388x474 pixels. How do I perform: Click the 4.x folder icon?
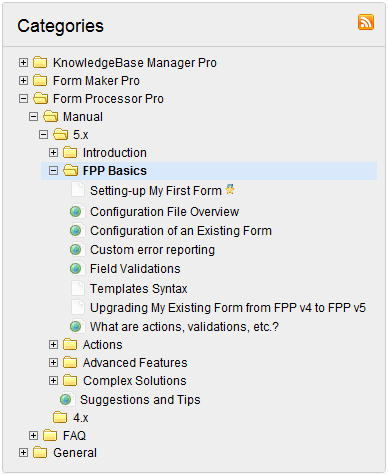60,417
